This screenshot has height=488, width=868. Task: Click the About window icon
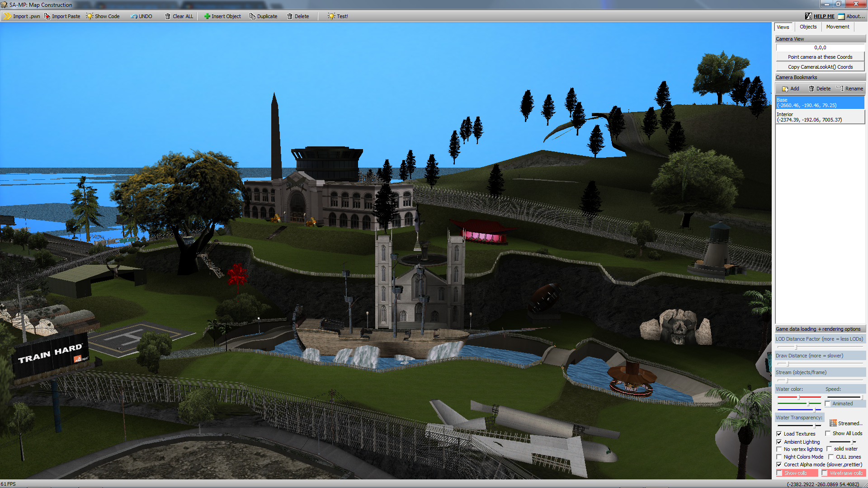point(841,16)
